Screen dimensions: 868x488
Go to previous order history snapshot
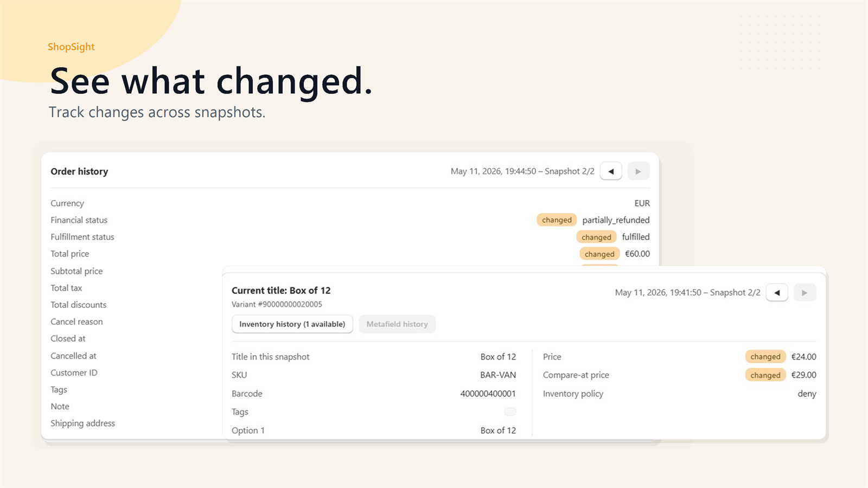click(x=611, y=171)
